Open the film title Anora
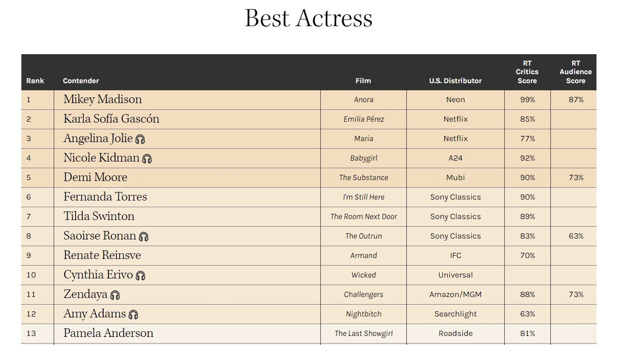The width and height of the screenshot is (644, 345). pos(364,100)
